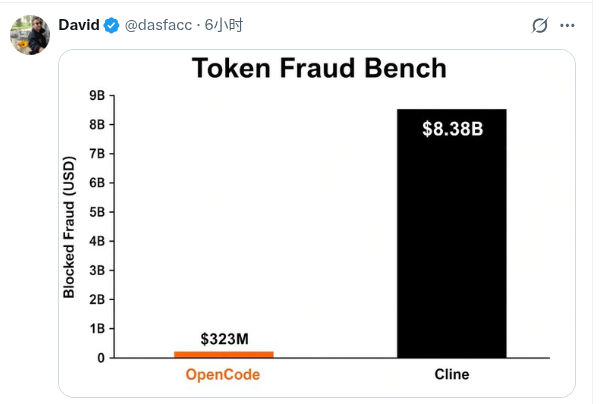Image resolution: width=601 pixels, height=404 pixels.
Task: Click the 7B y-axis tick label
Action: click(97, 154)
